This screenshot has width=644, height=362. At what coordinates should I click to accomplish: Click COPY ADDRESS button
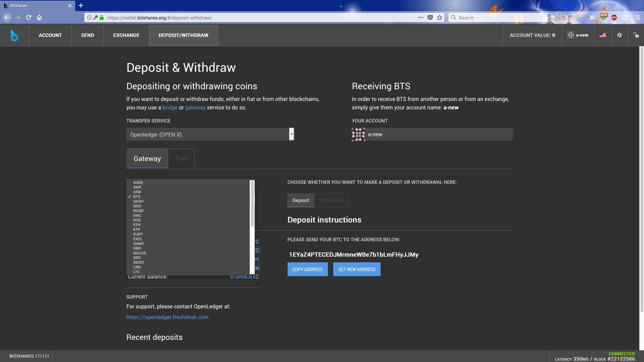coord(307,269)
